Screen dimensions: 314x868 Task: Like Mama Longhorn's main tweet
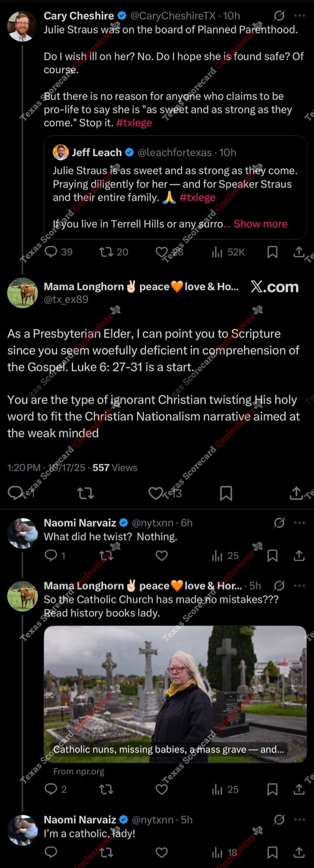pyautogui.click(x=155, y=493)
